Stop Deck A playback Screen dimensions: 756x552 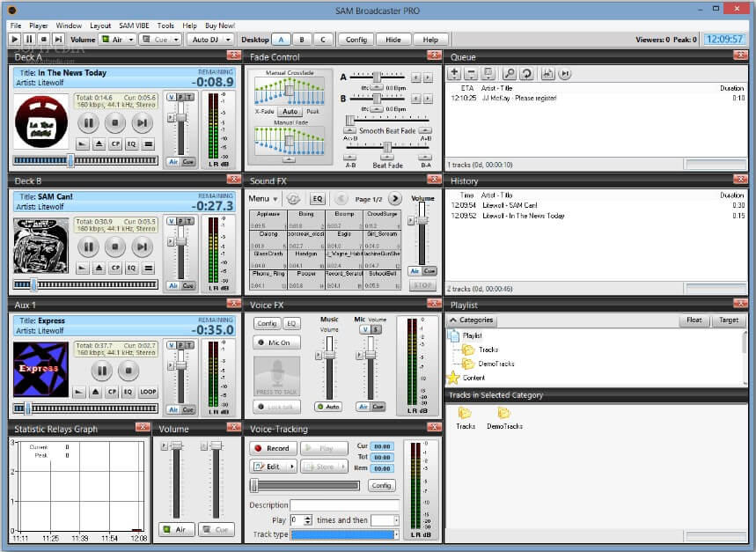point(114,122)
